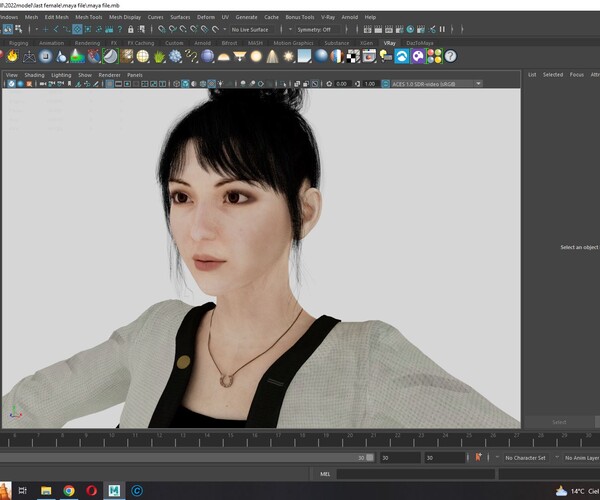
Task: Open the No Anim Layer dropdown
Action: (x=582, y=458)
